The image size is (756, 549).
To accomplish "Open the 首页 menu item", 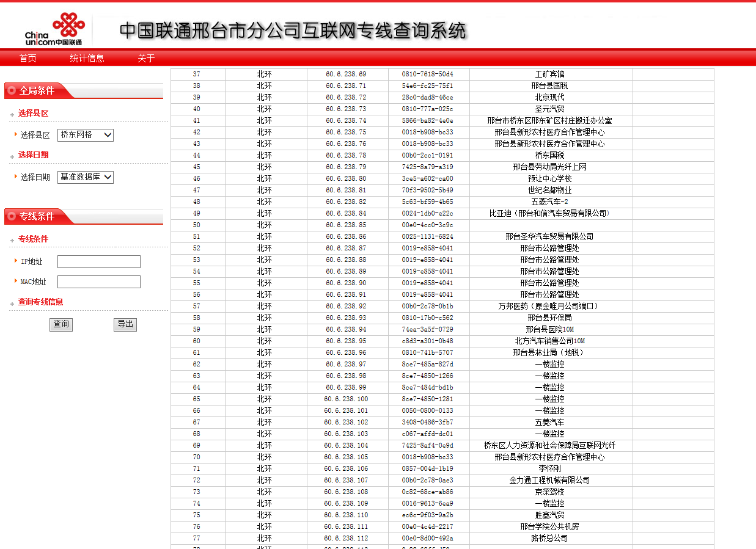I will [28, 58].
